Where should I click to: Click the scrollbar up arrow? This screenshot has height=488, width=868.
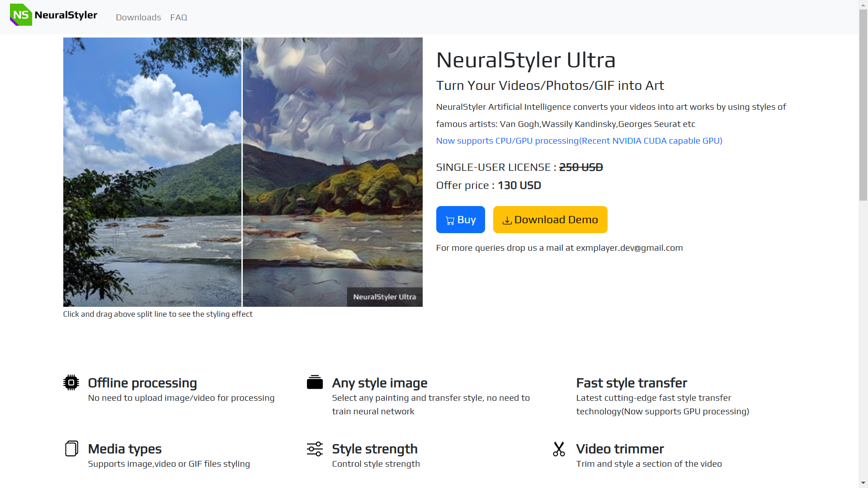pyautogui.click(x=863, y=4)
